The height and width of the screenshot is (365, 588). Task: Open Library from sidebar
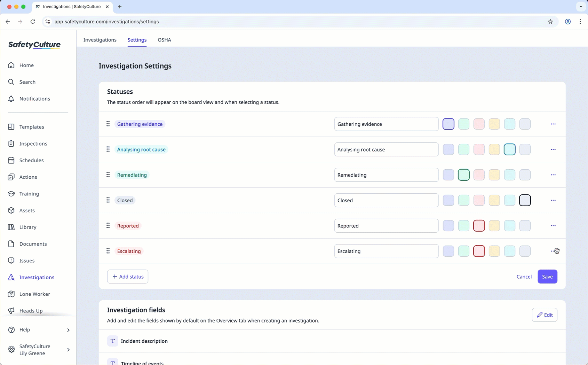click(22, 227)
